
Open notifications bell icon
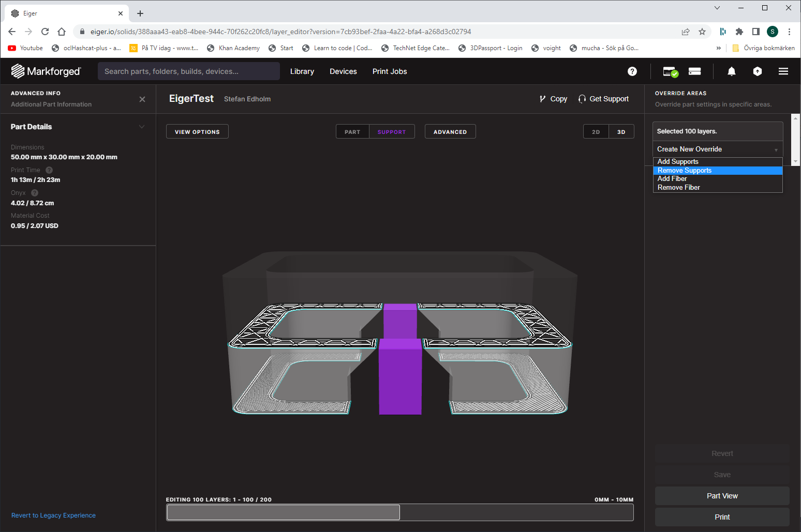pos(731,71)
